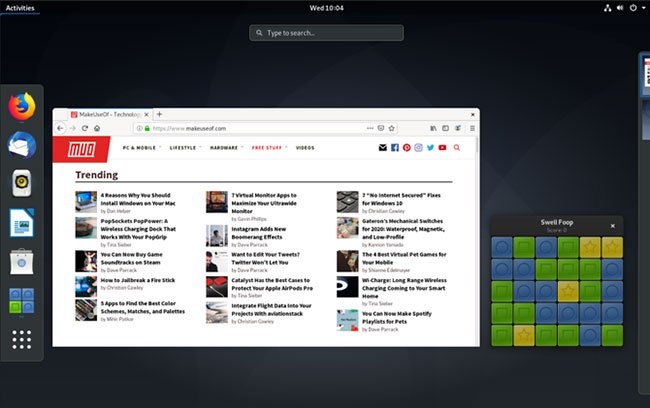Screen dimensions: 650x408
Task: Click the browser back arrow
Action: tap(60, 128)
